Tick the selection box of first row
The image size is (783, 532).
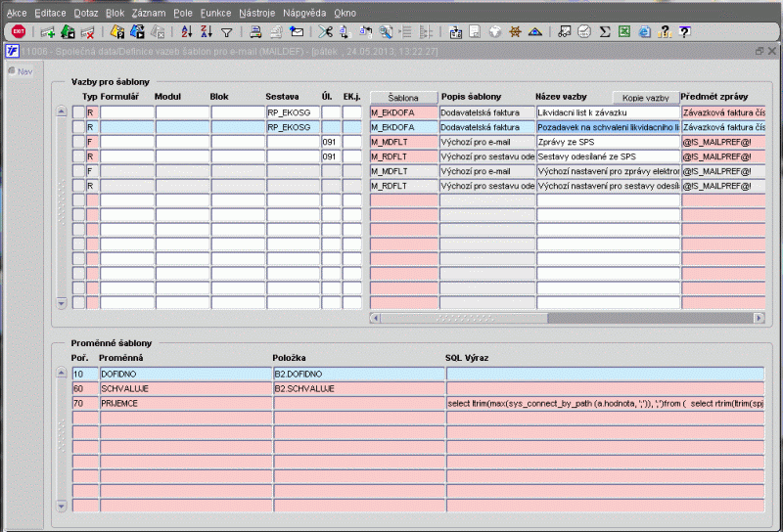(x=77, y=113)
